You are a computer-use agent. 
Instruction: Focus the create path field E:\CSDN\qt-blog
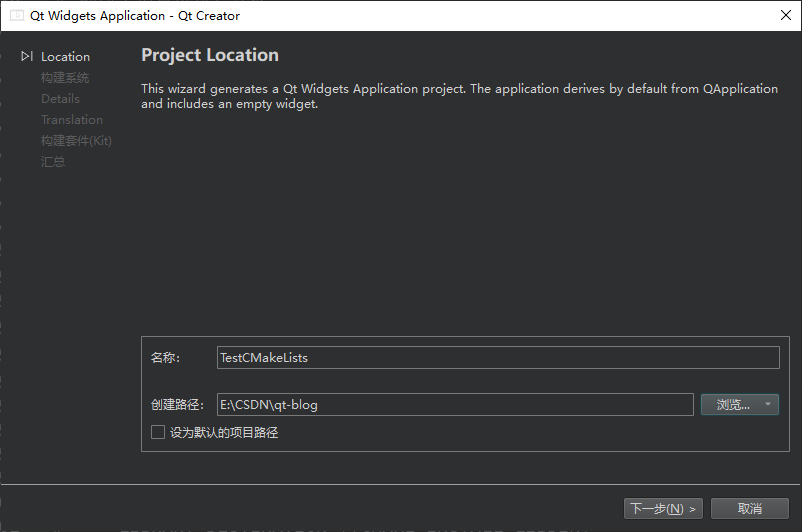pyautogui.click(x=455, y=405)
